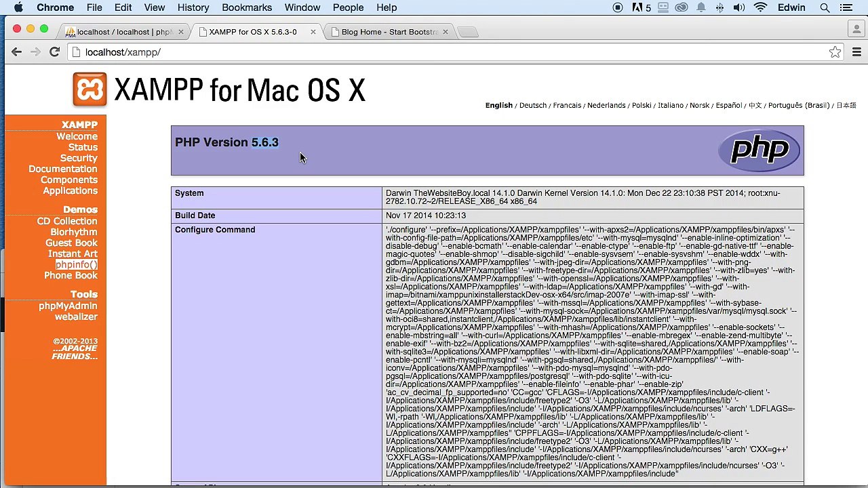
Task: Reload the current page
Action: 54,52
